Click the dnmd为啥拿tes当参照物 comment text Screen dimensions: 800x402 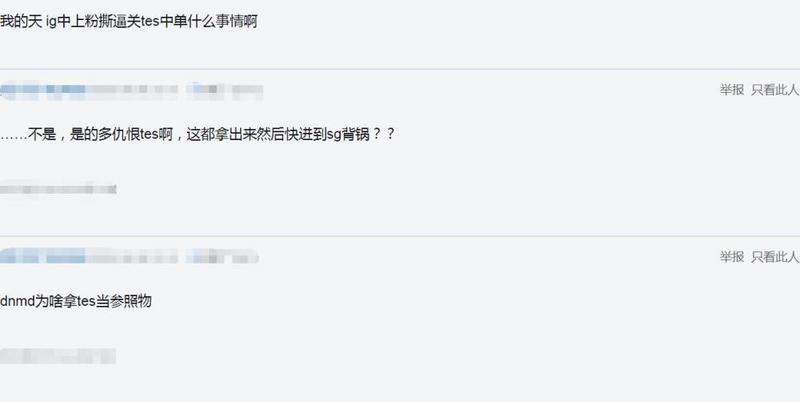point(76,302)
